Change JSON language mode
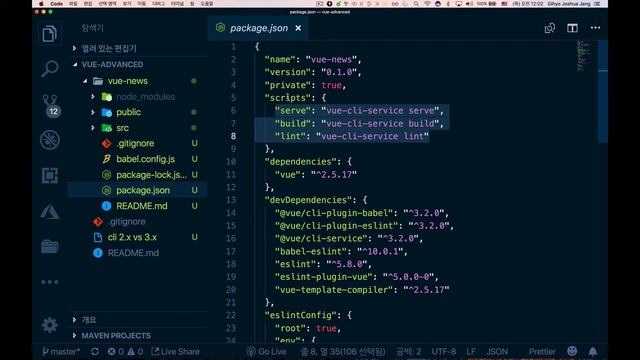640x360 pixels. click(x=497, y=351)
